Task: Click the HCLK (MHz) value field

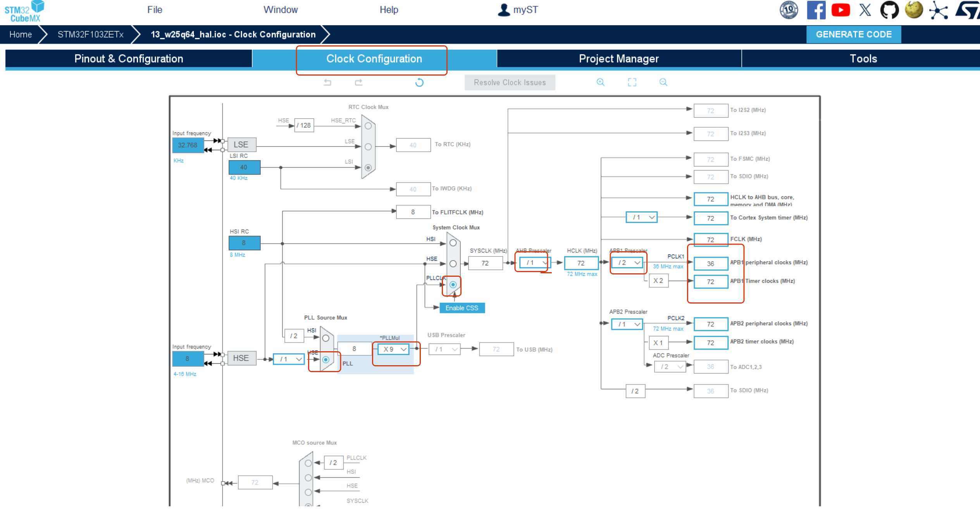Action: (x=581, y=263)
